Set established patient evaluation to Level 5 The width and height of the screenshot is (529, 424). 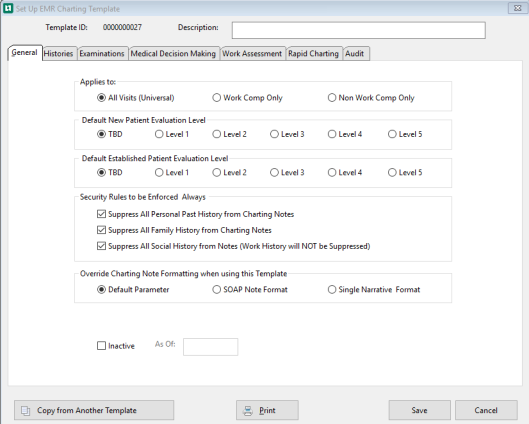(392, 173)
